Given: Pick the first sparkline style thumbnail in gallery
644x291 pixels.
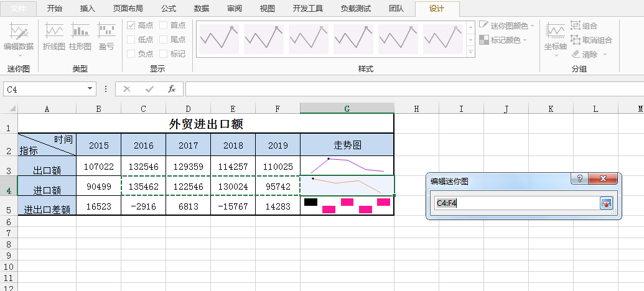Looking at the screenshot, I should [x=218, y=39].
